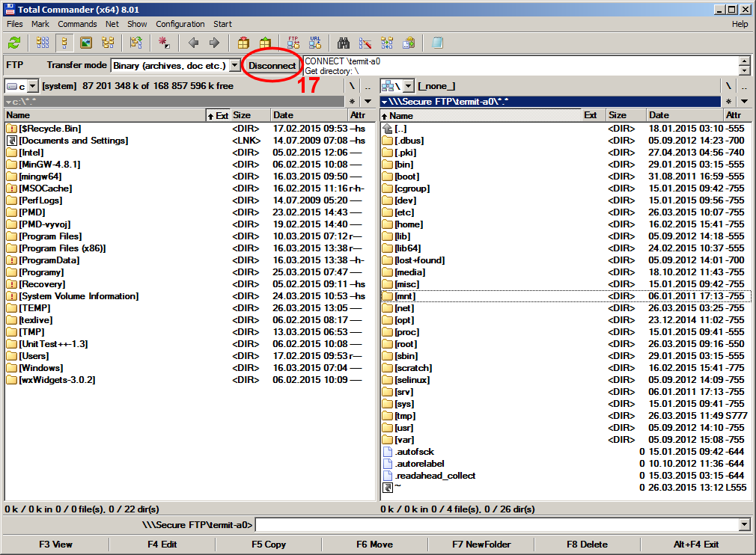Open the FTP connect toolbar icon

293,43
